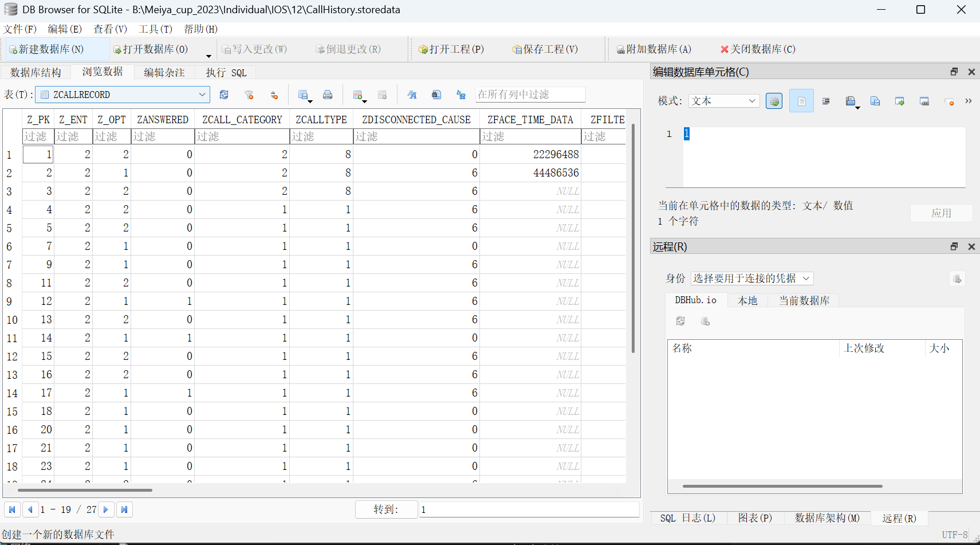Open the 文件(F) menu
The width and height of the screenshot is (980, 545).
(20, 29)
